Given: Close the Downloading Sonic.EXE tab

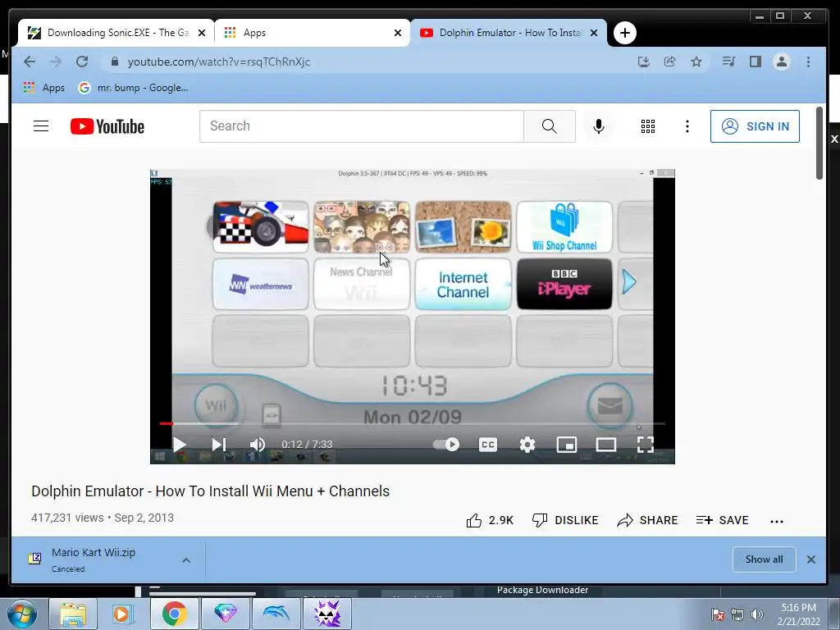Looking at the screenshot, I should click(x=202, y=33).
